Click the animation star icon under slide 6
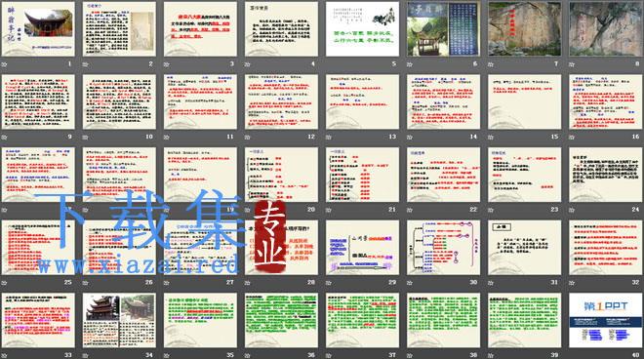This screenshot has height=359, width=644. [410, 64]
